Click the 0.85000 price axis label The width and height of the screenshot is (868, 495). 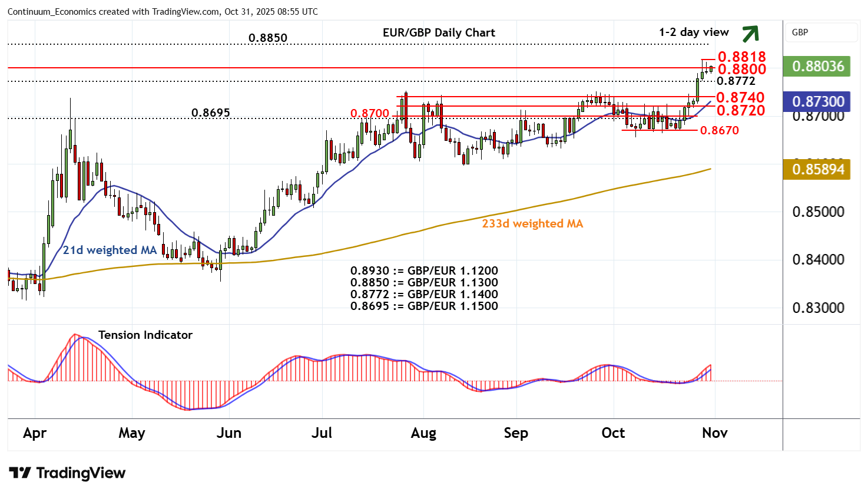click(818, 212)
